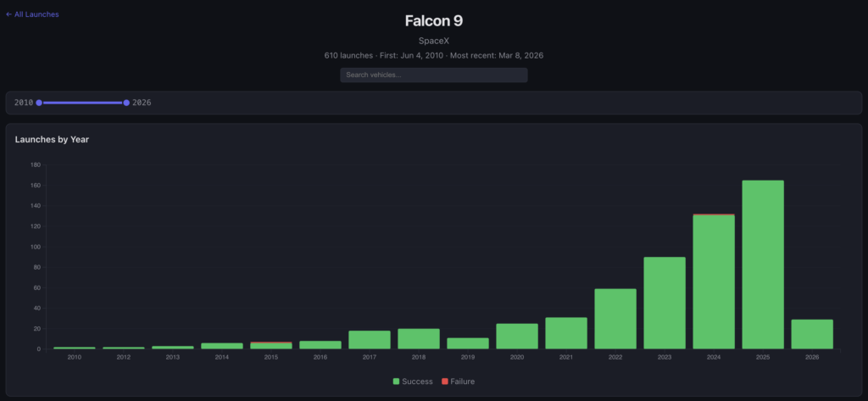Click the Search vehicles input field
The width and height of the screenshot is (868, 401).
coord(433,75)
